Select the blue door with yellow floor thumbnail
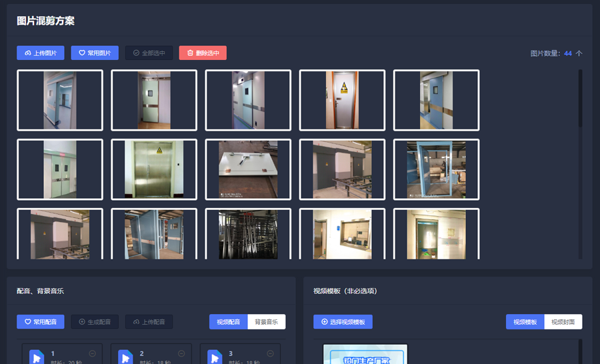Image resolution: width=600 pixels, height=364 pixels. (436, 100)
